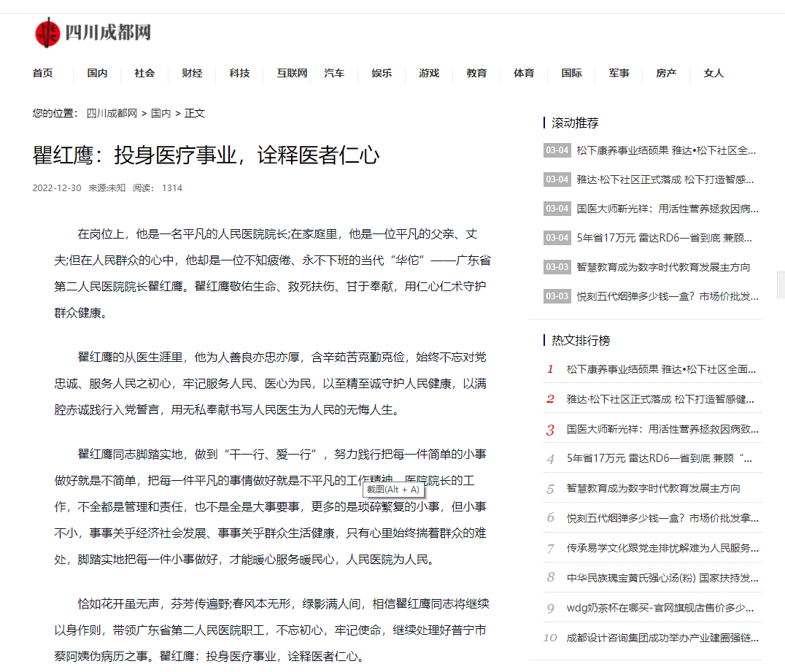Open the 首页 navigation item
This screenshot has height=672, width=785.
[42, 73]
